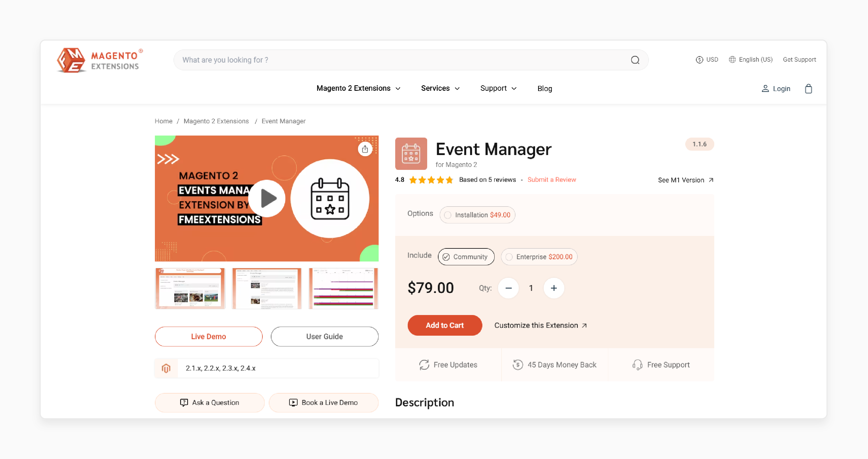Increase quantity with plus button
The height and width of the screenshot is (459, 868).
pos(554,288)
